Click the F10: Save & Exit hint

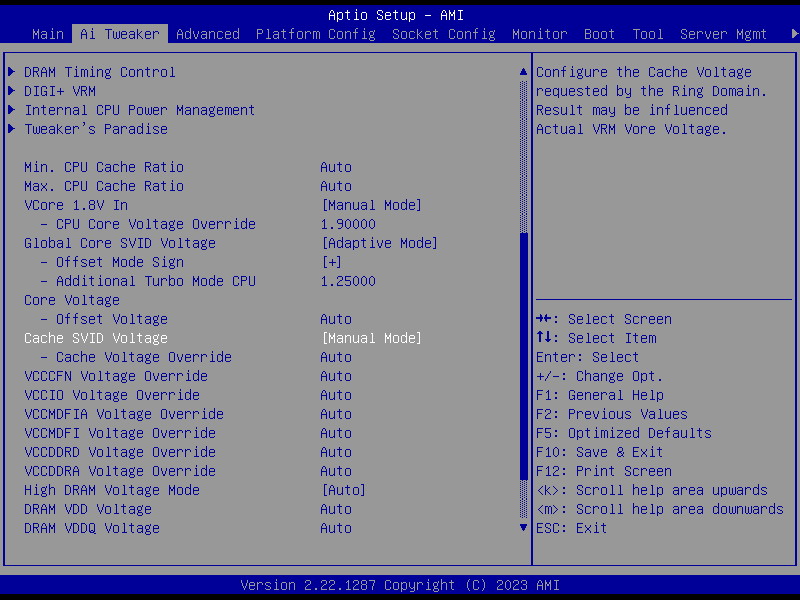(x=599, y=452)
